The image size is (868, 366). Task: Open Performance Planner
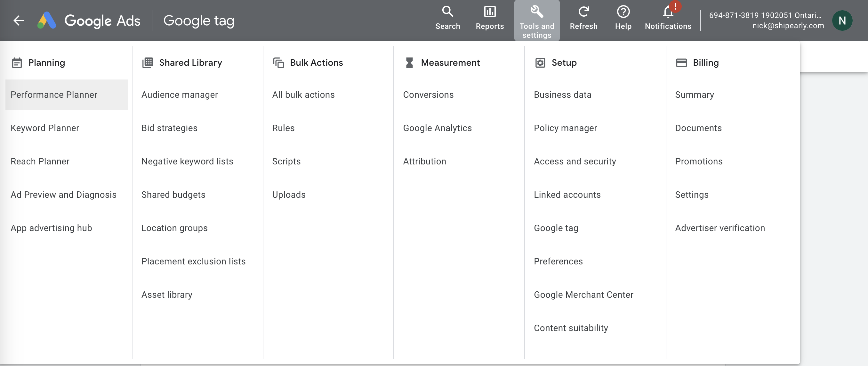(x=67, y=95)
